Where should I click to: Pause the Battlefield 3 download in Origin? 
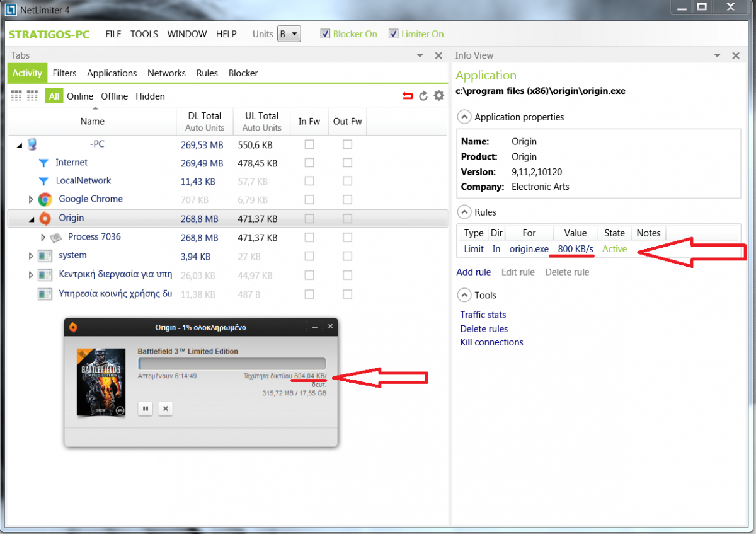point(146,409)
